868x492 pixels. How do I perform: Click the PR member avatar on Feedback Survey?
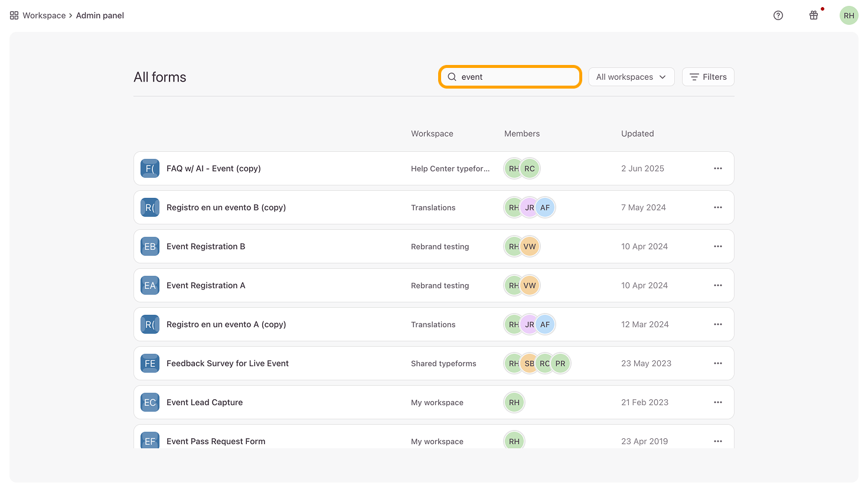pyautogui.click(x=560, y=363)
